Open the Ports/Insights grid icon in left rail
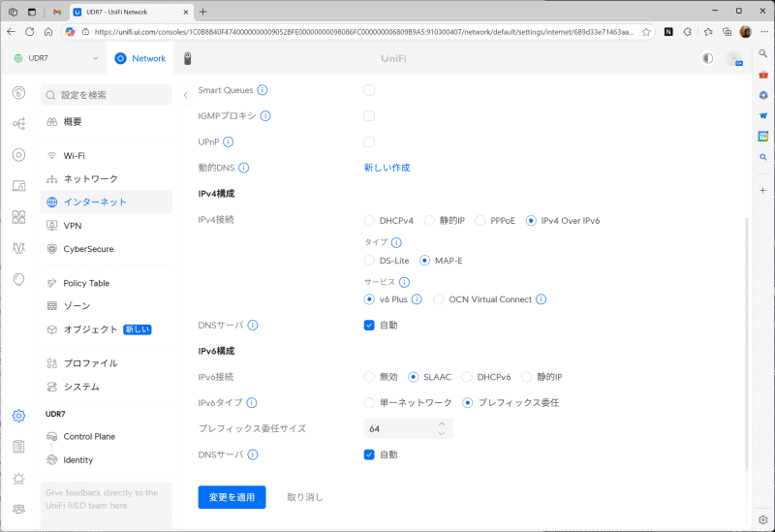Image resolution: width=775 pixels, height=532 pixels. 18,217
